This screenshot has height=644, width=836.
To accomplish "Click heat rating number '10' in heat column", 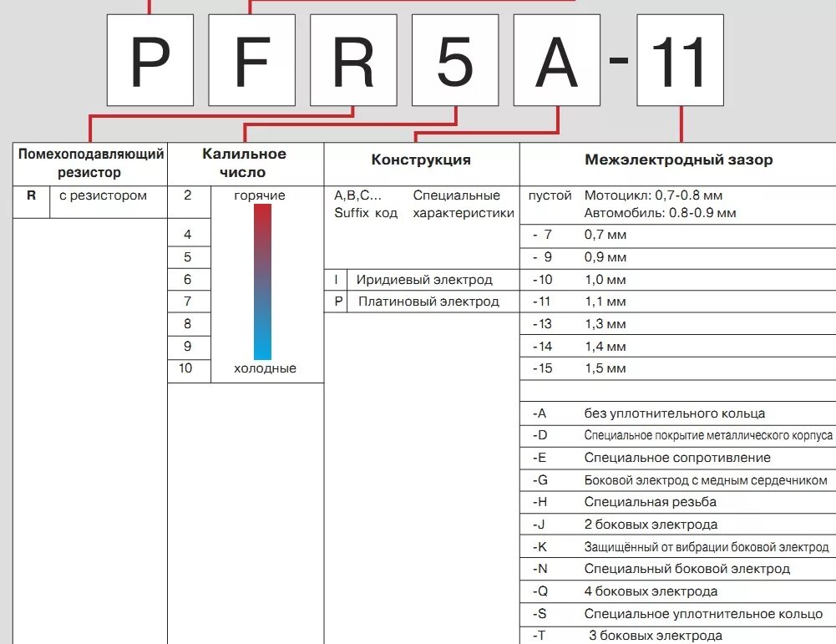I will click(x=185, y=368).
